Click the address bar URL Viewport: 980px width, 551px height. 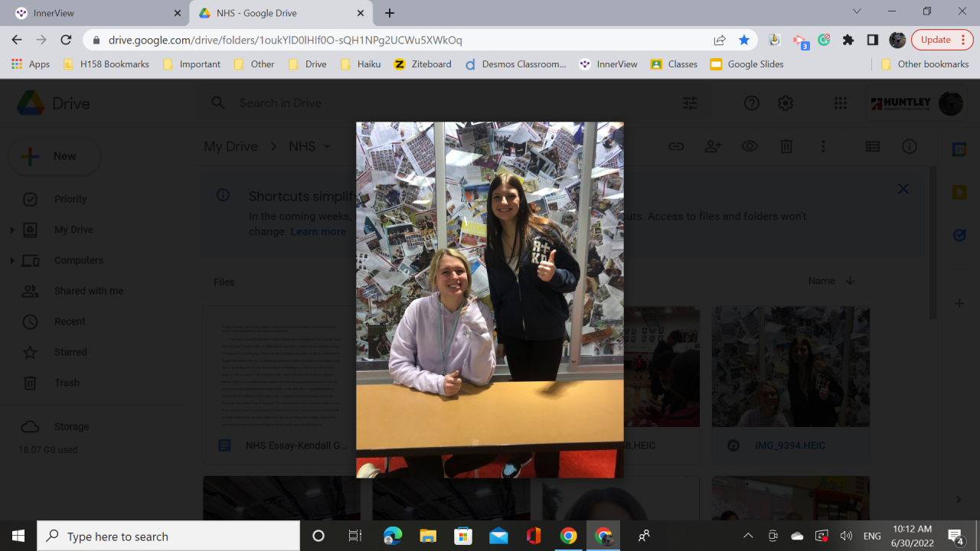[286, 40]
